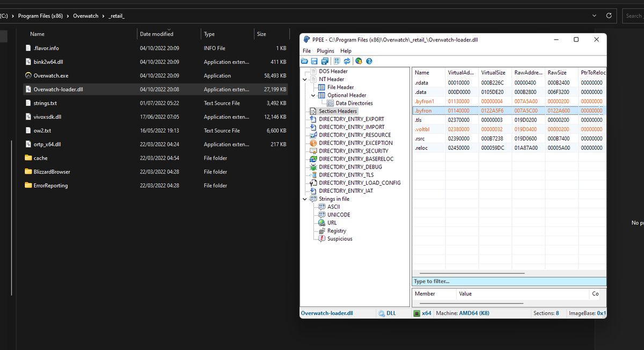
Task: Select the .byfron1 section row
Action: coord(509,101)
